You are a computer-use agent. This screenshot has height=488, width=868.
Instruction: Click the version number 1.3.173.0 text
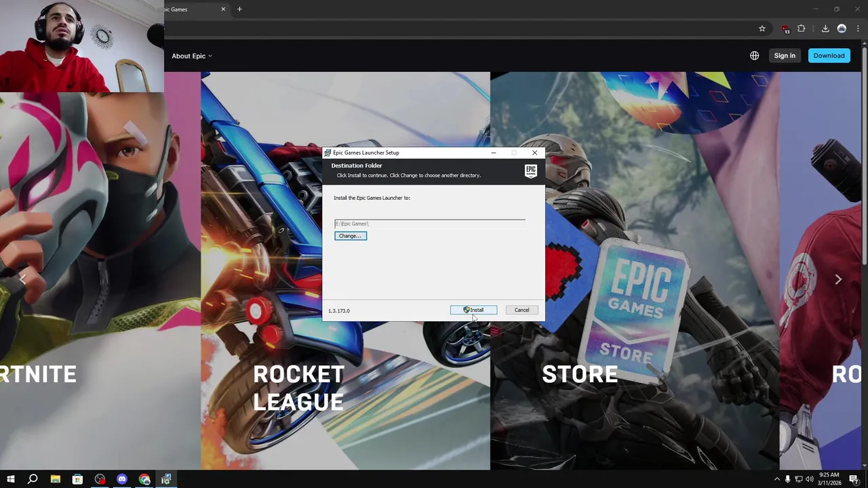pyautogui.click(x=339, y=310)
